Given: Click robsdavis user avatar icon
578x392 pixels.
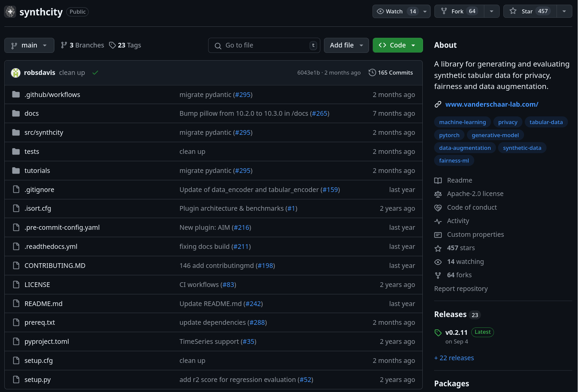Looking at the screenshot, I should 16,73.
